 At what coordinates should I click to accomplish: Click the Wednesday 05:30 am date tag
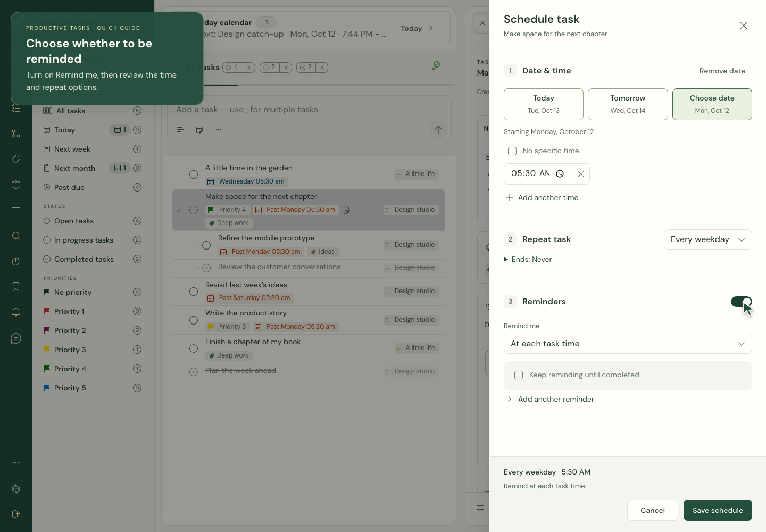[x=247, y=181]
